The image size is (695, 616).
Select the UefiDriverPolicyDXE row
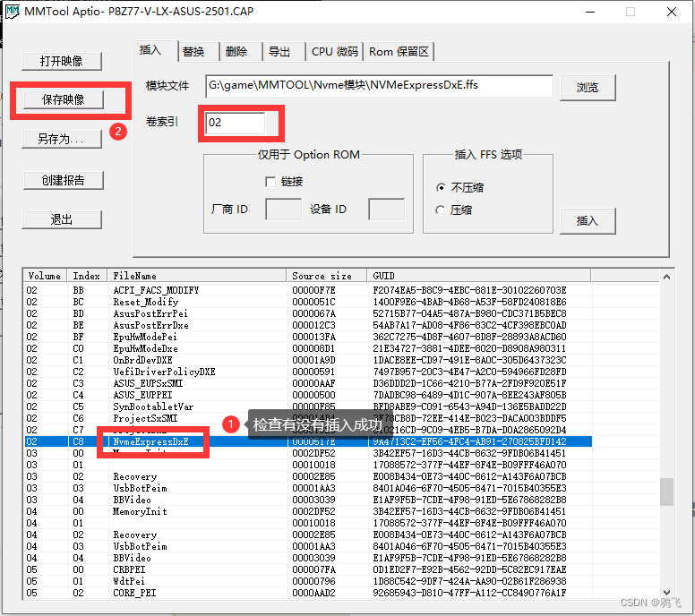[x=307, y=372]
